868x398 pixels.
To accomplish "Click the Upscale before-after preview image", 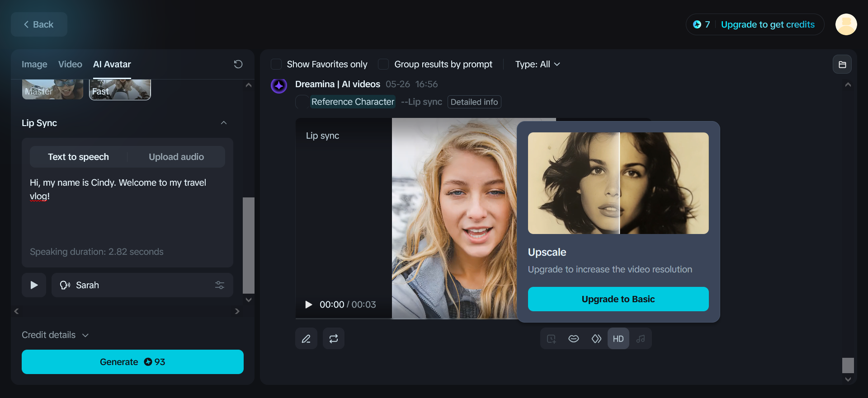I will point(618,183).
